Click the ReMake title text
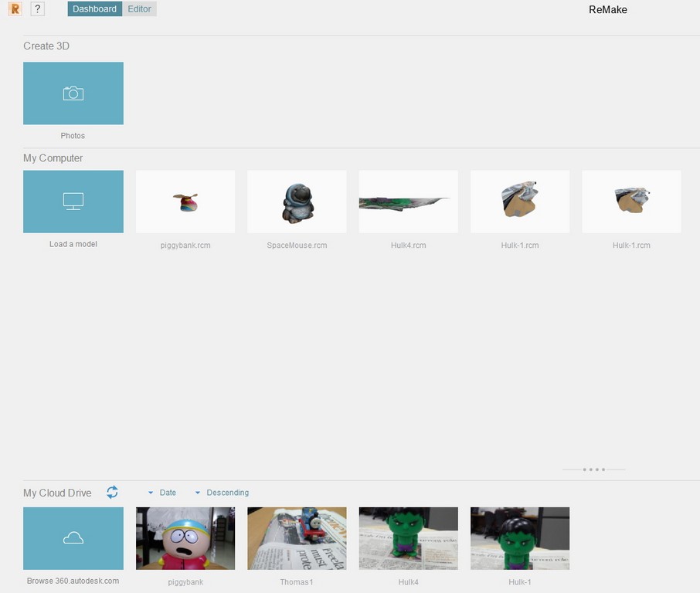This screenshot has height=593, width=700. tap(608, 10)
